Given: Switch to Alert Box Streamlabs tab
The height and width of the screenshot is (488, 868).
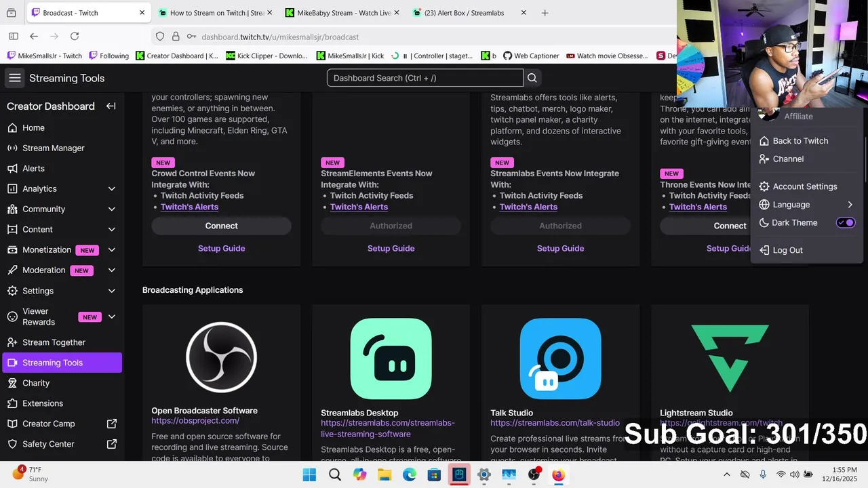Looking at the screenshot, I should (469, 13).
